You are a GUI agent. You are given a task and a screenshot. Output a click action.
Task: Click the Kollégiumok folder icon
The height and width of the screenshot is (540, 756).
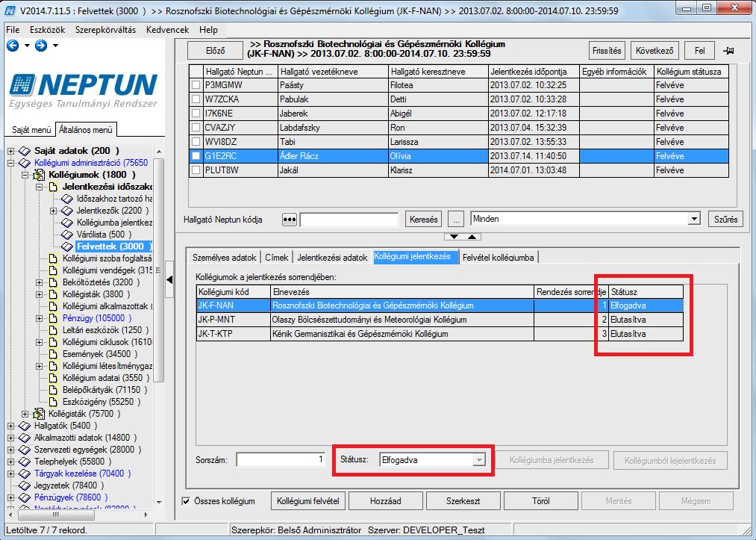pyautogui.click(x=39, y=175)
